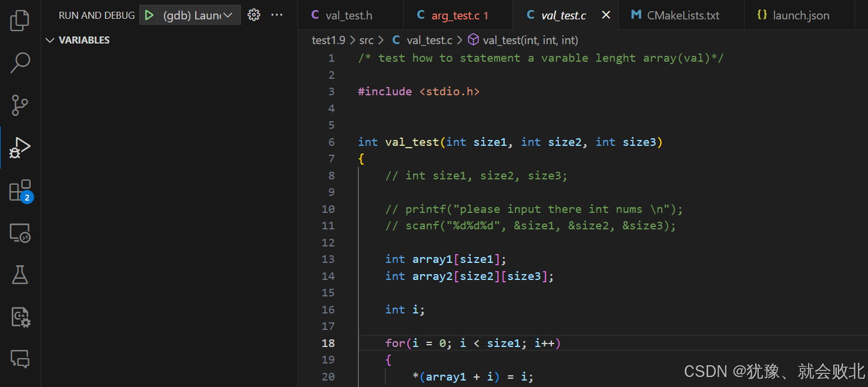This screenshot has width=868, height=387.
Task: Click the 'int i;' declaration line
Action: [405, 309]
